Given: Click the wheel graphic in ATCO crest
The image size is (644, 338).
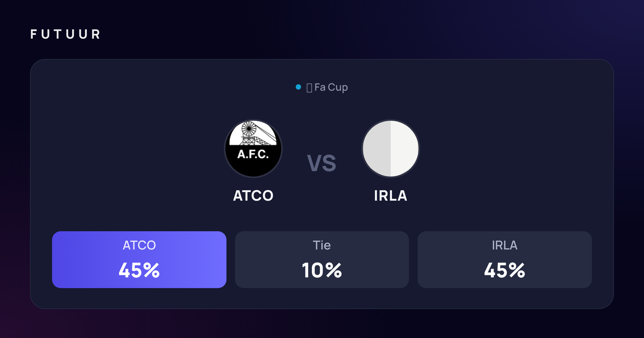Looking at the screenshot, I should [249, 129].
